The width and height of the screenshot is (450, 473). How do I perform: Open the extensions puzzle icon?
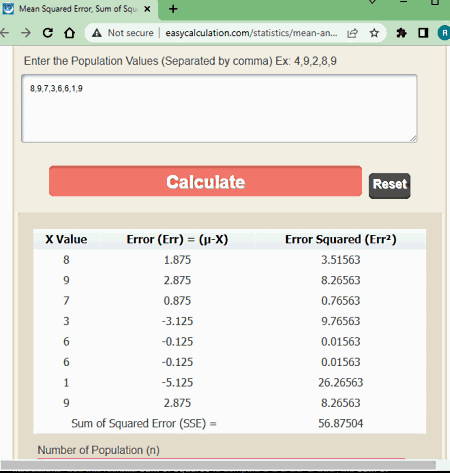(x=402, y=33)
